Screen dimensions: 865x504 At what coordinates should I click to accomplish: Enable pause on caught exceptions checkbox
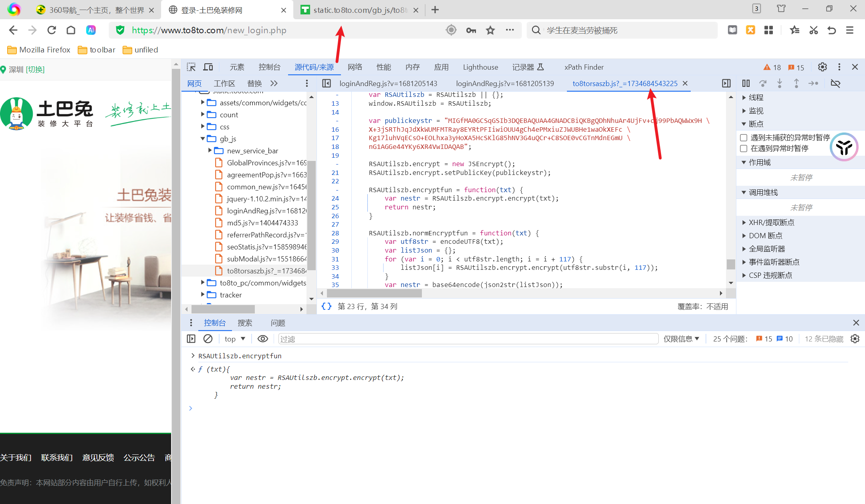pyautogui.click(x=744, y=148)
